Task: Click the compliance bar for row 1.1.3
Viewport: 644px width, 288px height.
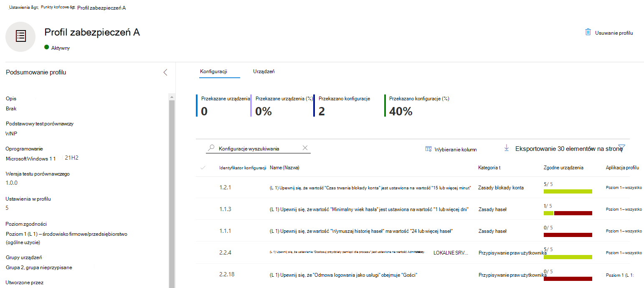Action: pos(568,213)
